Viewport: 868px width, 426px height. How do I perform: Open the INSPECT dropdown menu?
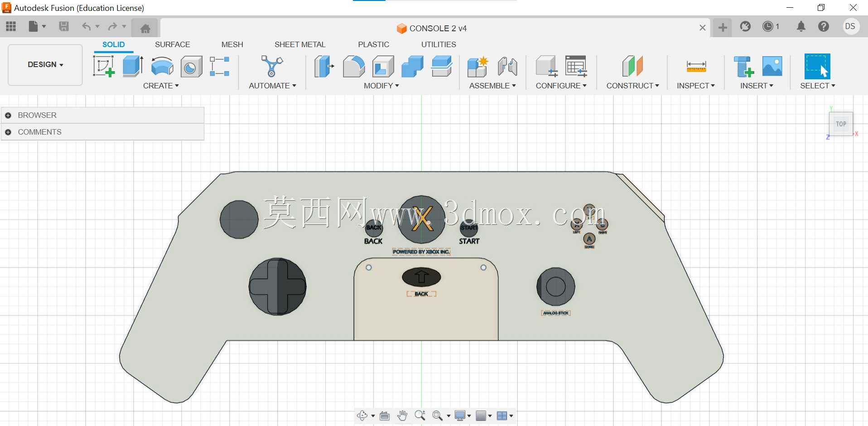pos(696,86)
